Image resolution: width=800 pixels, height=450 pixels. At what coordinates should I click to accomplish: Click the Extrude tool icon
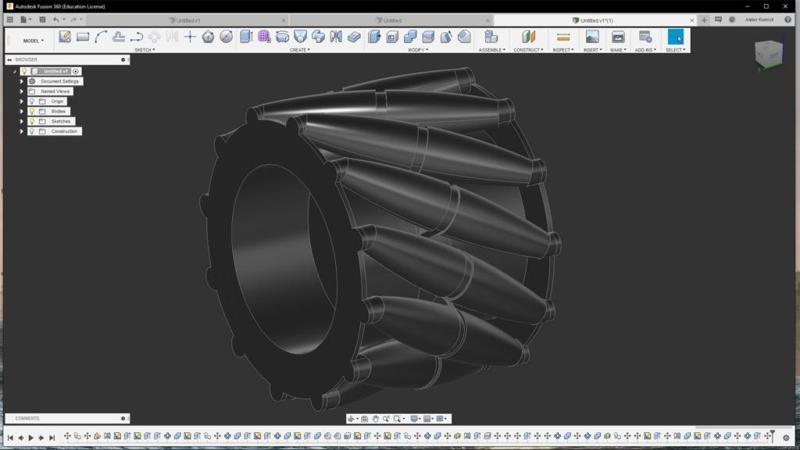tap(246, 37)
